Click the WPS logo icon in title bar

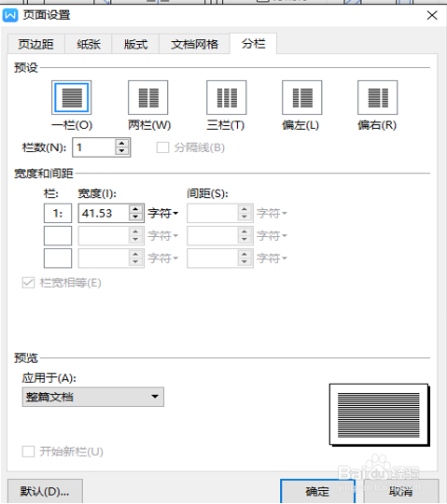click(10, 15)
